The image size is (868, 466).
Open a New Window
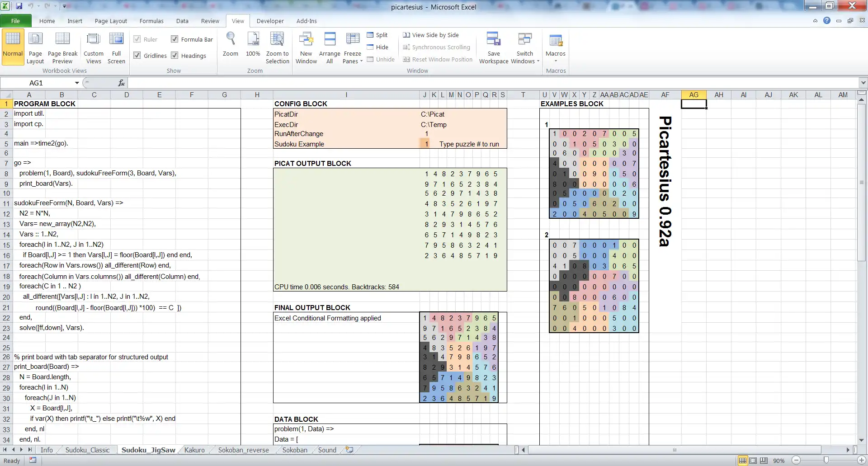(306, 47)
